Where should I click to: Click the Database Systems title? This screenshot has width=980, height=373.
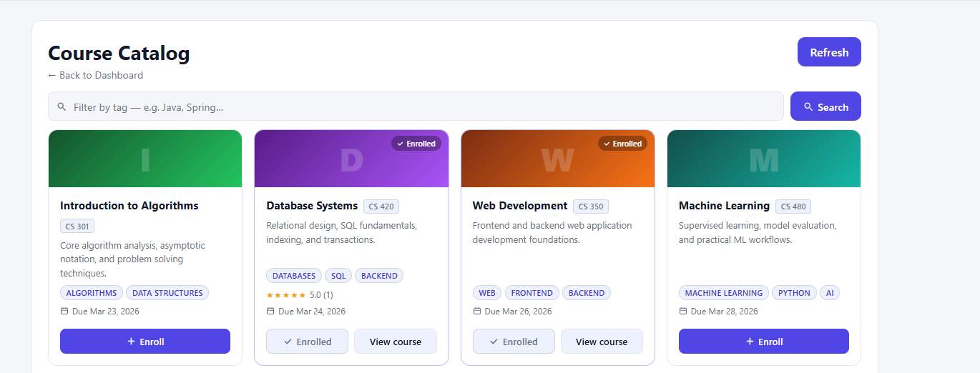[312, 206]
